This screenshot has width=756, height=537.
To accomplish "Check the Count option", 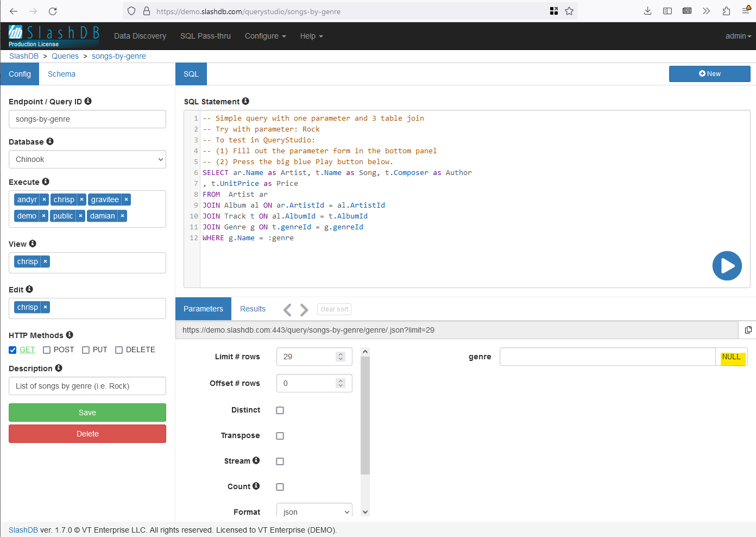I will [x=280, y=487].
